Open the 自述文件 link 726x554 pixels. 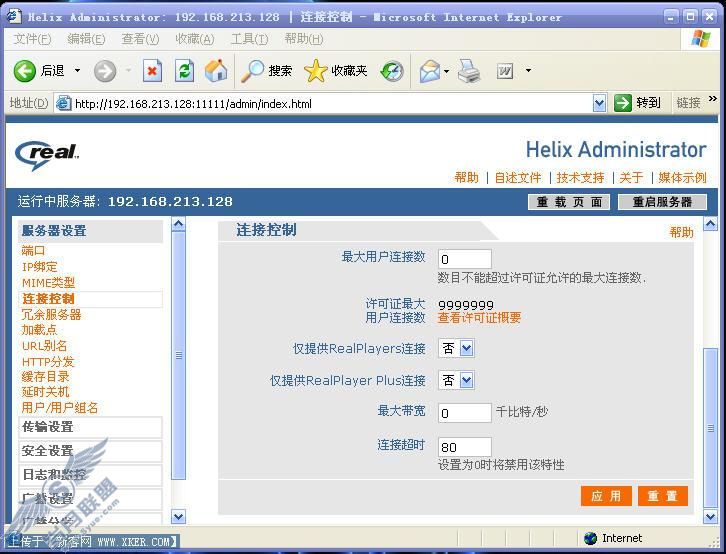coord(518,178)
